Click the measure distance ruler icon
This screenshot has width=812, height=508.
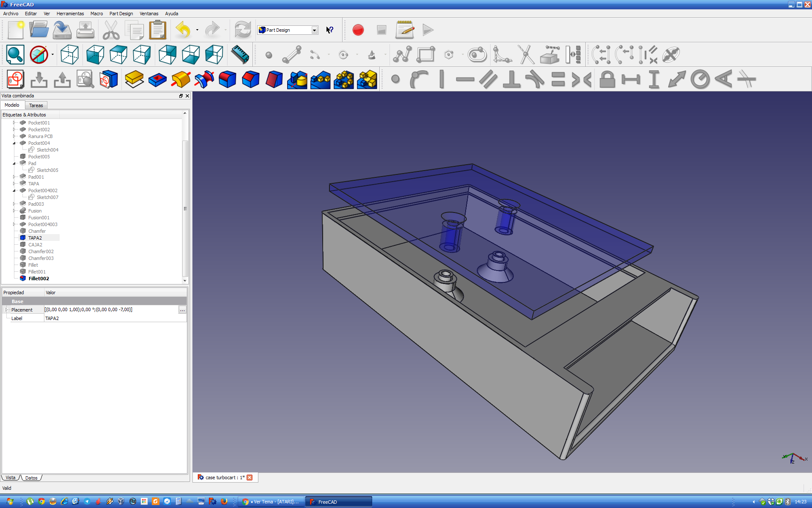pos(240,55)
